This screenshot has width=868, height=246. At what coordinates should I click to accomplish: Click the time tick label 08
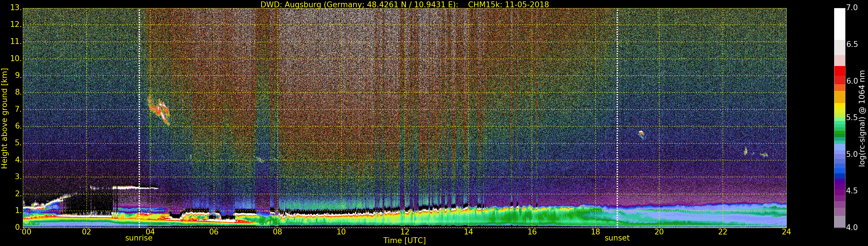click(x=277, y=232)
